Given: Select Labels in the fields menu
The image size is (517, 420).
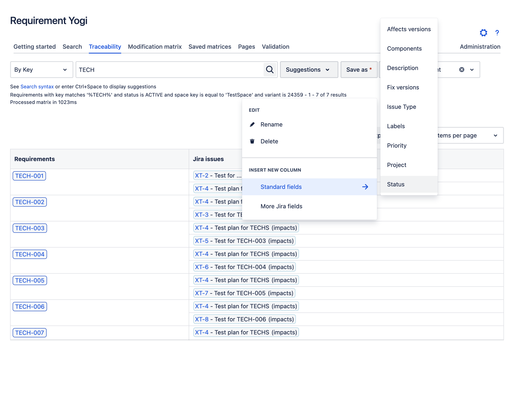Looking at the screenshot, I should coord(396,126).
